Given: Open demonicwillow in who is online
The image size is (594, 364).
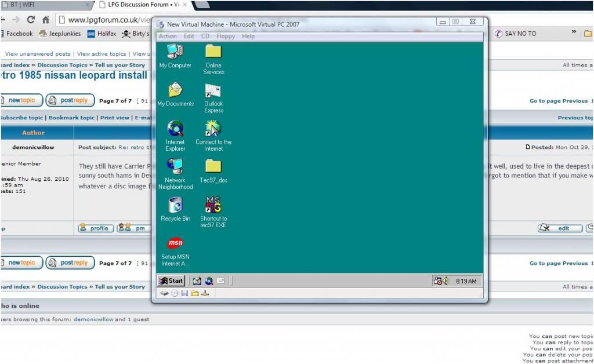Looking at the screenshot, I should [x=93, y=319].
